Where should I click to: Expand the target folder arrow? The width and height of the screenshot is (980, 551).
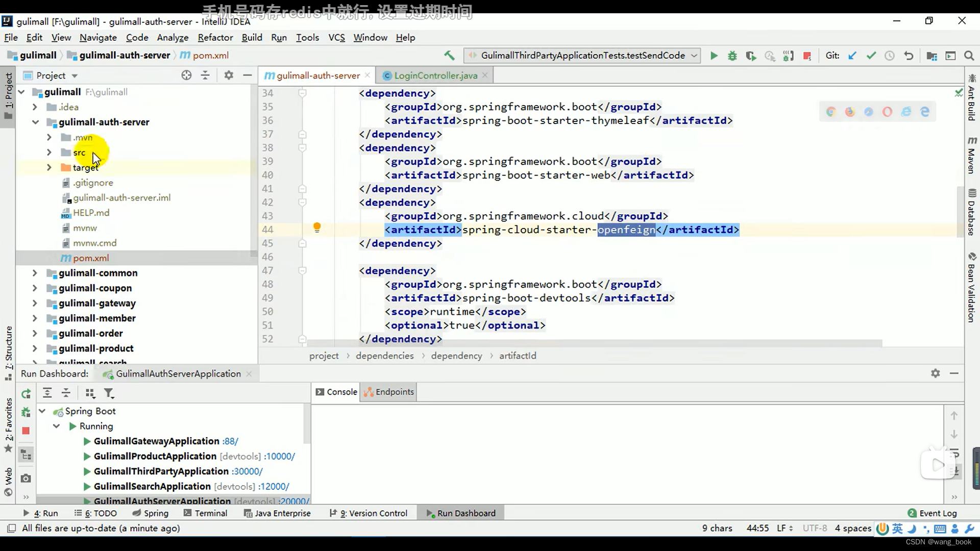[49, 167]
